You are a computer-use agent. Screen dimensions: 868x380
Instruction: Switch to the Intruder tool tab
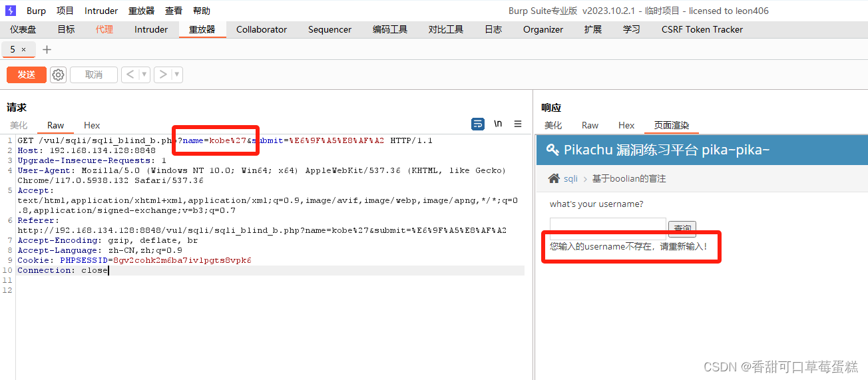point(151,29)
